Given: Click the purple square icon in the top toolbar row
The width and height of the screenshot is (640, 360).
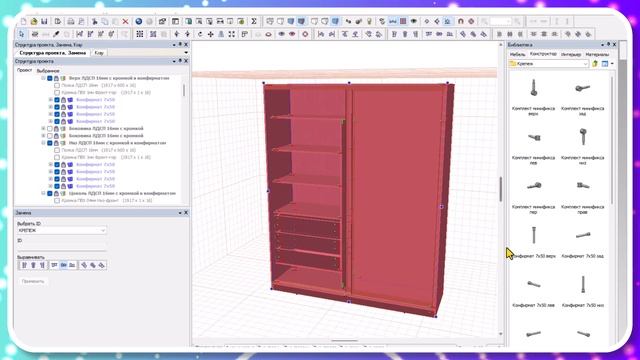Looking at the screenshot, I should pos(403,21).
